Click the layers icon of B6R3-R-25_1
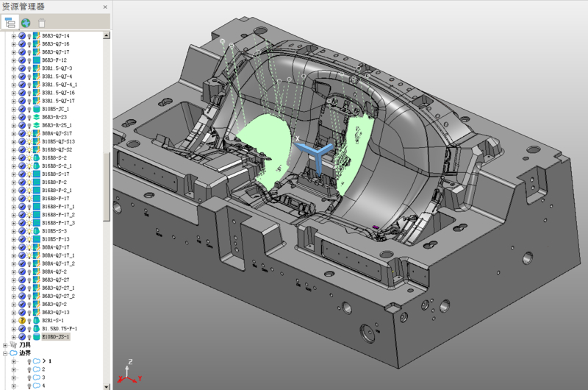This screenshot has width=588, height=390. click(36, 125)
